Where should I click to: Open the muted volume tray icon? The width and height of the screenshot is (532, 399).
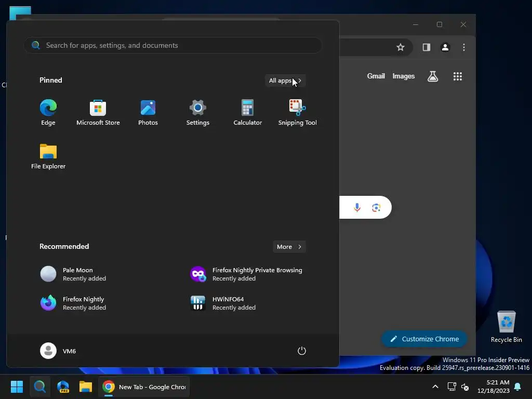pyautogui.click(x=465, y=387)
